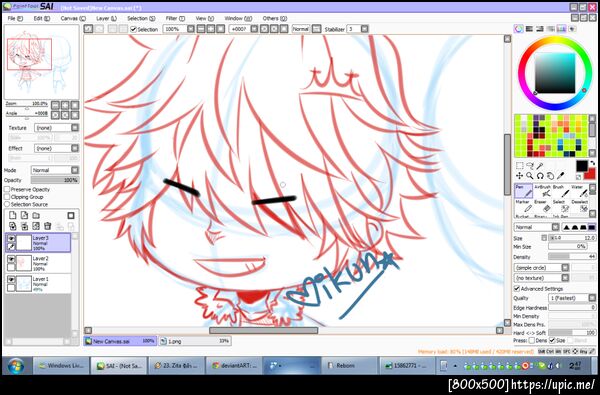Pick the lasso selection tool
The image size is (600, 395).
530,166
